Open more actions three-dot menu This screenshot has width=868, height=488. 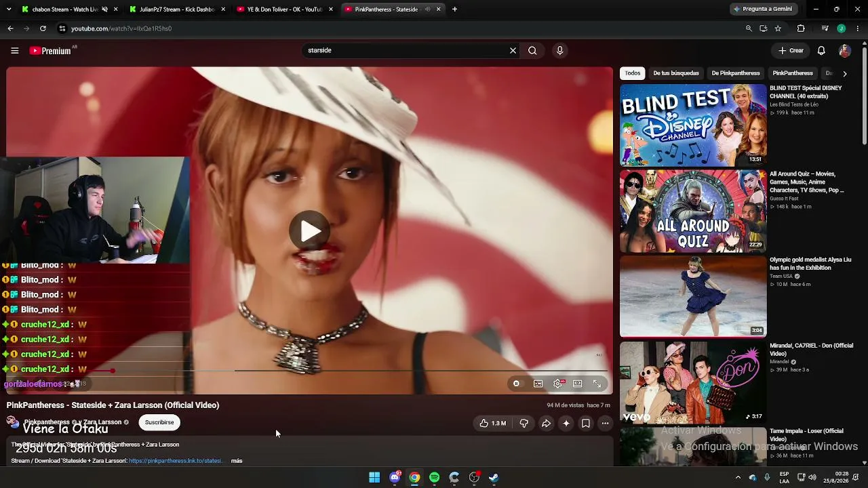point(606,424)
